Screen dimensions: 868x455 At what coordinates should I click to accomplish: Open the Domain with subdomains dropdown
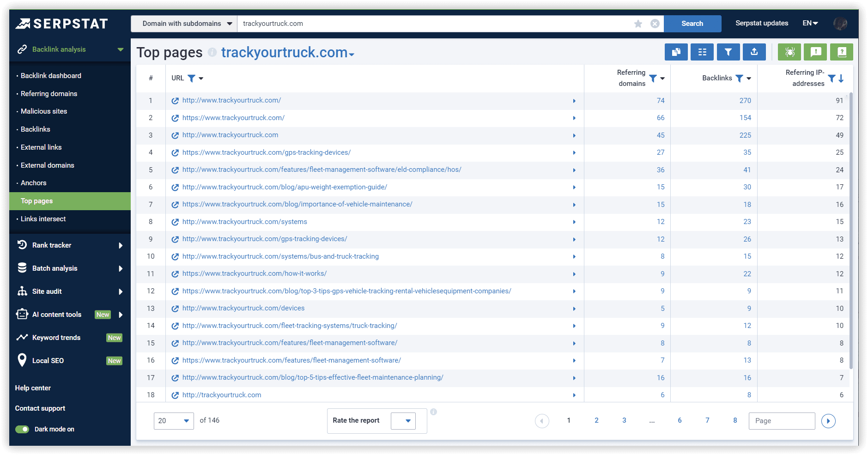click(183, 23)
